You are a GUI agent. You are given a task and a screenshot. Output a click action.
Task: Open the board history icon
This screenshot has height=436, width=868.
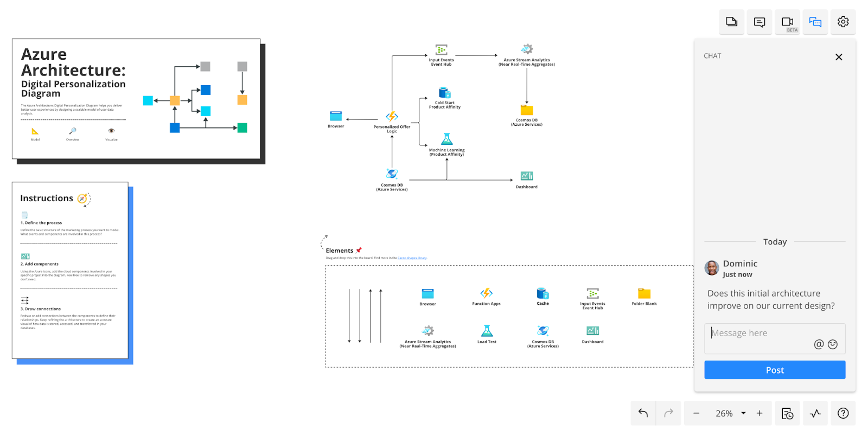[787, 413]
